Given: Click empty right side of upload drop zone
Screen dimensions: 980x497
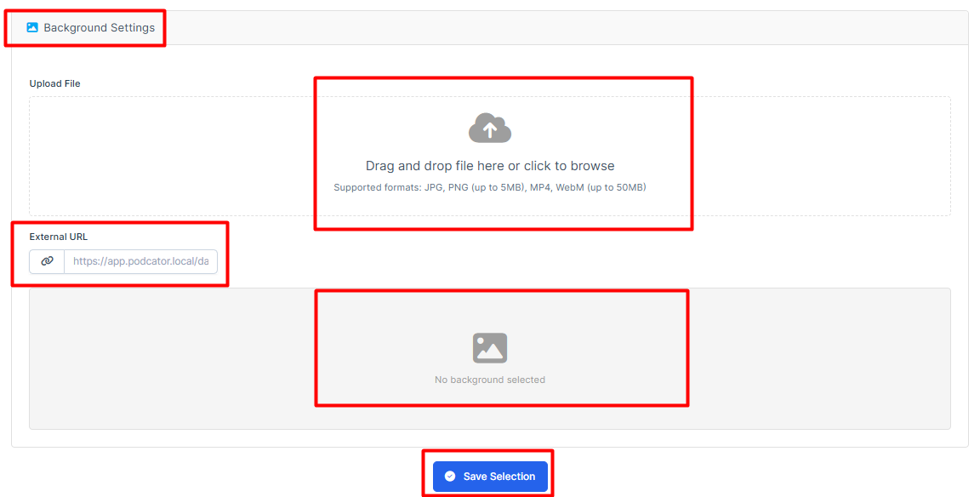Looking at the screenshot, I should click(x=817, y=156).
